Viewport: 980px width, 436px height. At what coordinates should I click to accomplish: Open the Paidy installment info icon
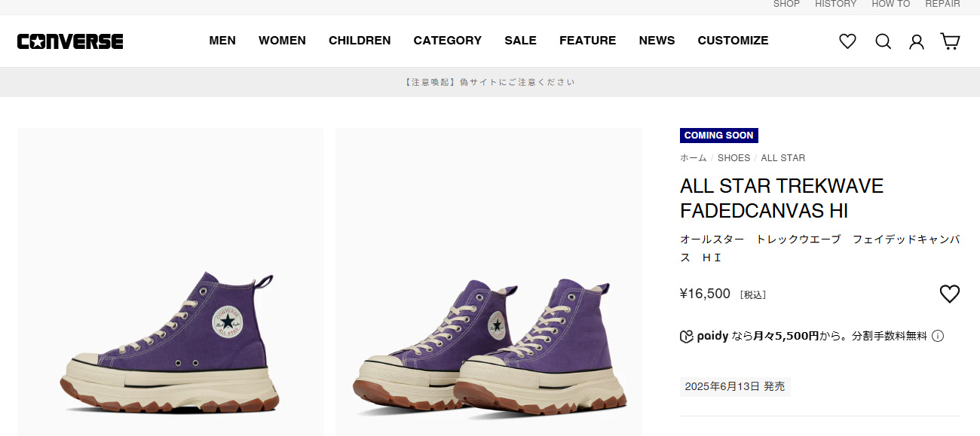tap(937, 336)
